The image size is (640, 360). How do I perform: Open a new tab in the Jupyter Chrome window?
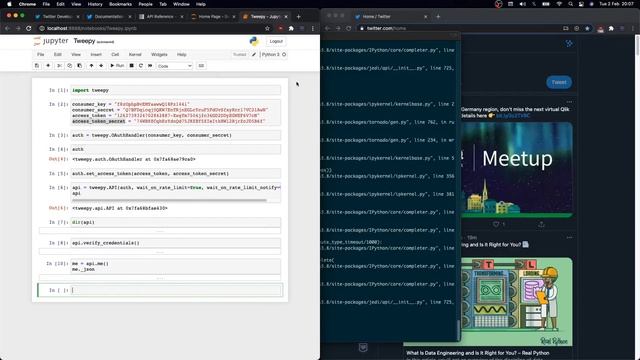click(298, 17)
